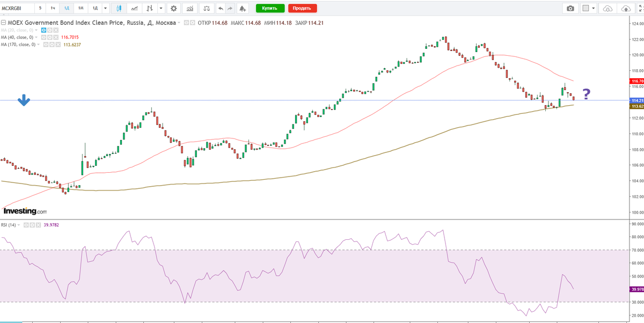Click the ЗАКР closing value
644x323 pixels.
pyautogui.click(x=316, y=23)
